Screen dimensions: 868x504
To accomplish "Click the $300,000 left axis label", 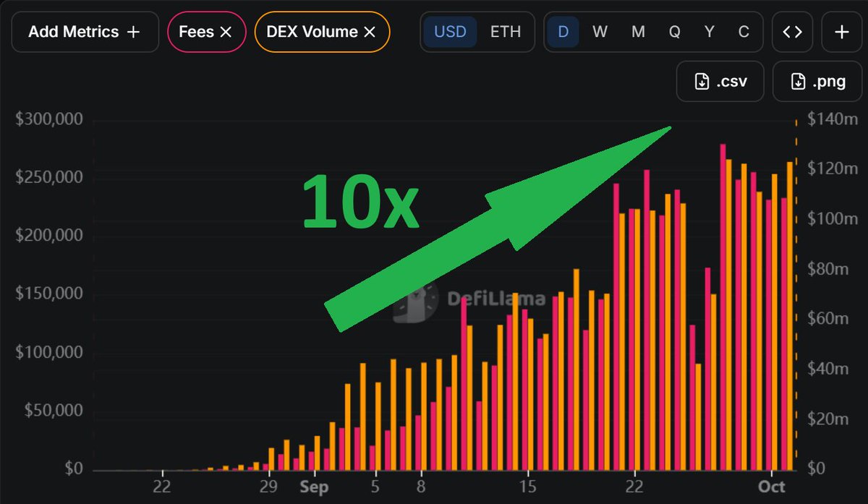I will point(48,119).
